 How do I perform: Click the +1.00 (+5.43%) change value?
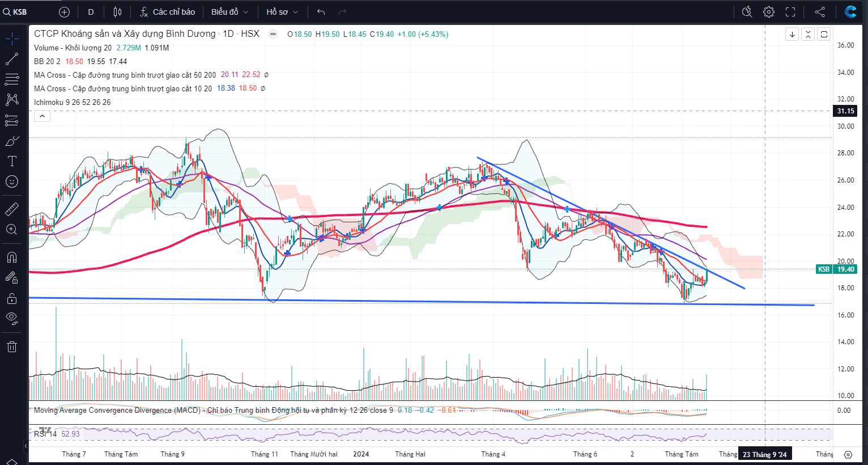click(x=423, y=34)
